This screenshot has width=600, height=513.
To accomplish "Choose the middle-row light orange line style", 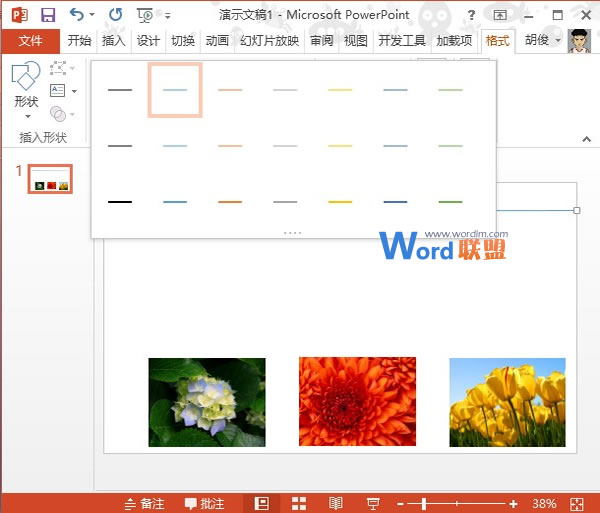I will point(230,146).
